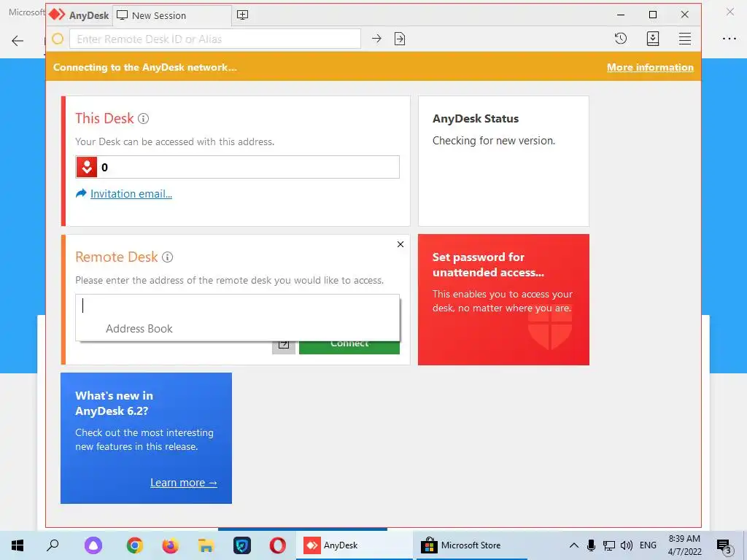Click the microphone tray icon
The width and height of the screenshot is (747, 560).
click(x=591, y=545)
